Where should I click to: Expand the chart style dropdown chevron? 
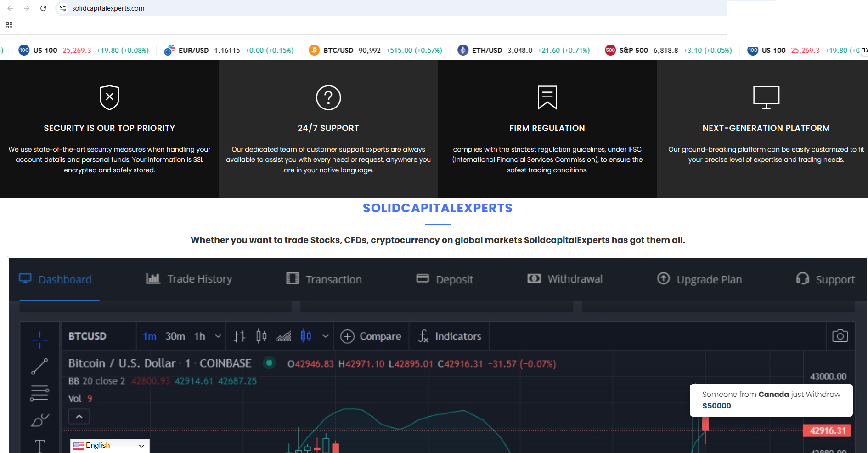pyautogui.click(x=326, y=336)
